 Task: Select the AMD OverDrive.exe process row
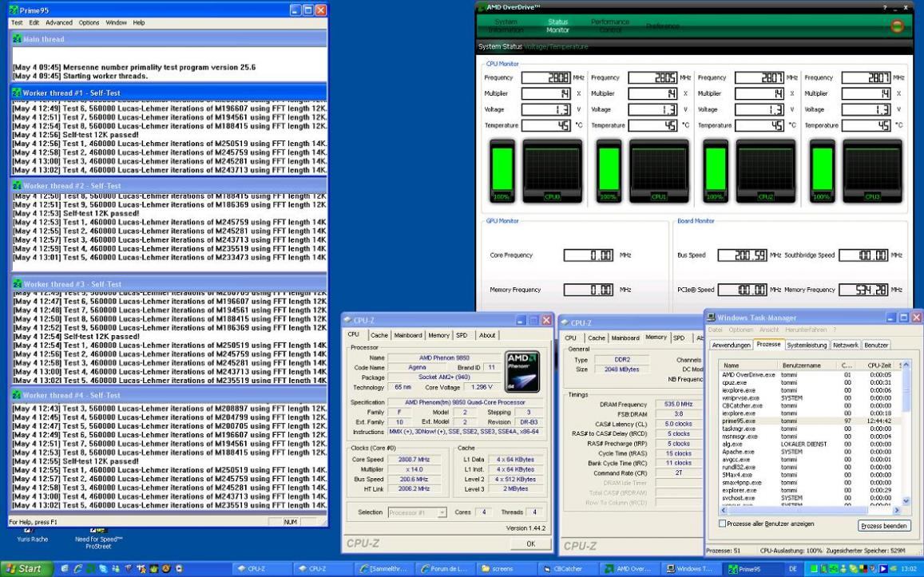click(x=810, y=374)
